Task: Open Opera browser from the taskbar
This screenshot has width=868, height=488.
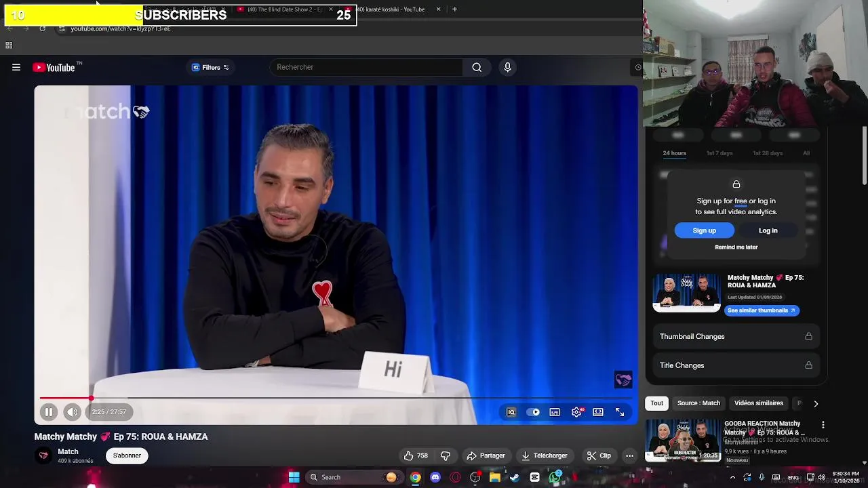Action: [455, 477]
